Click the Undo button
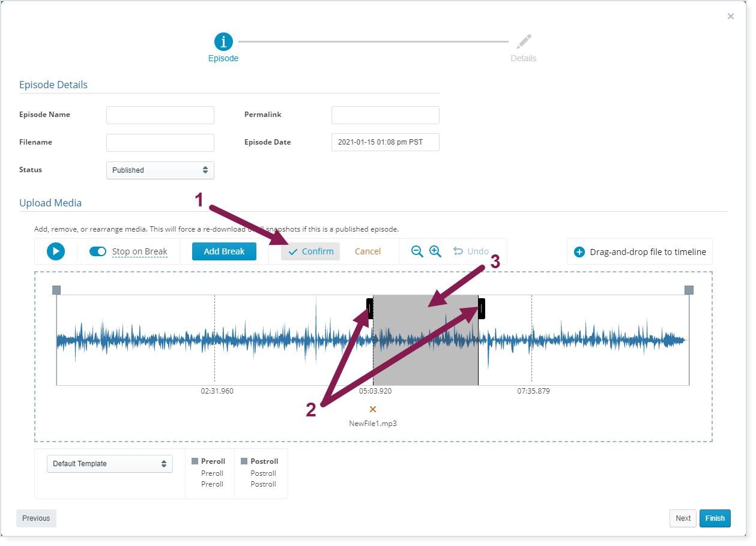Image resolution: width=756 pixels, height=546 pixels. pos(471,251)
